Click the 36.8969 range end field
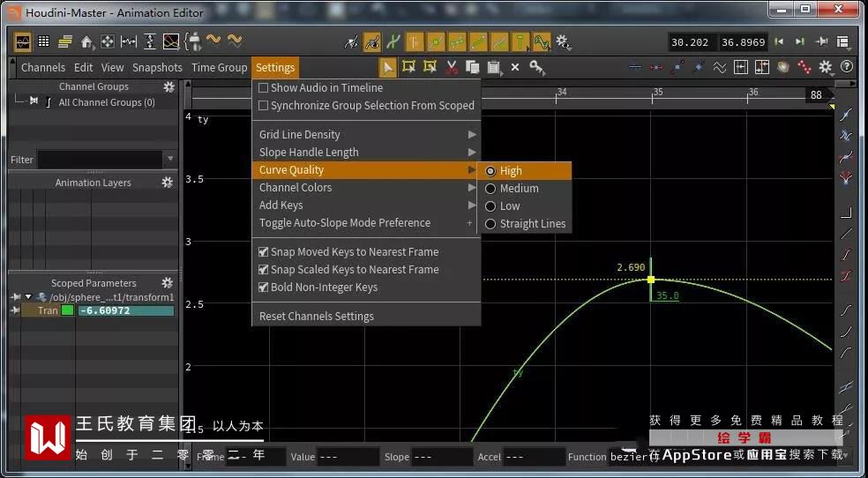 (743, 42)
